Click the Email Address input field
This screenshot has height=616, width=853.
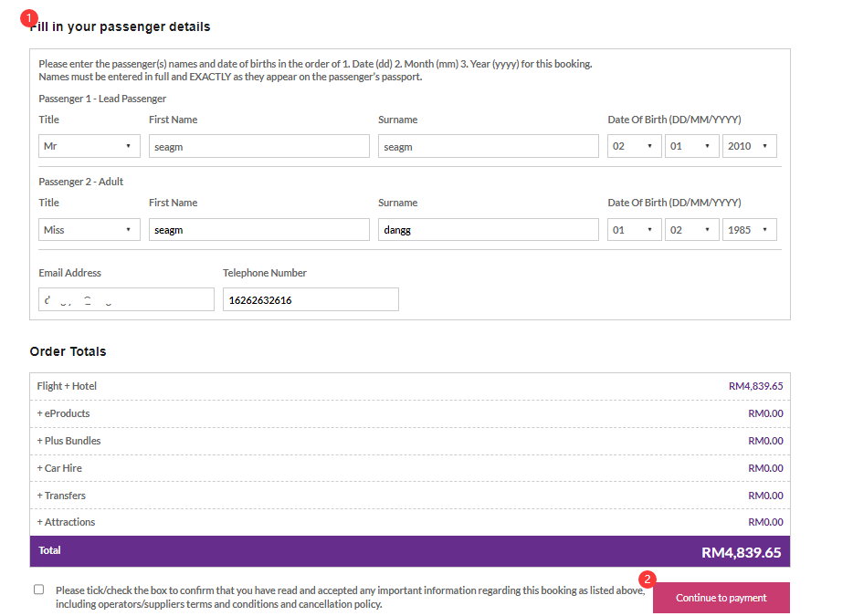(126, 299)
